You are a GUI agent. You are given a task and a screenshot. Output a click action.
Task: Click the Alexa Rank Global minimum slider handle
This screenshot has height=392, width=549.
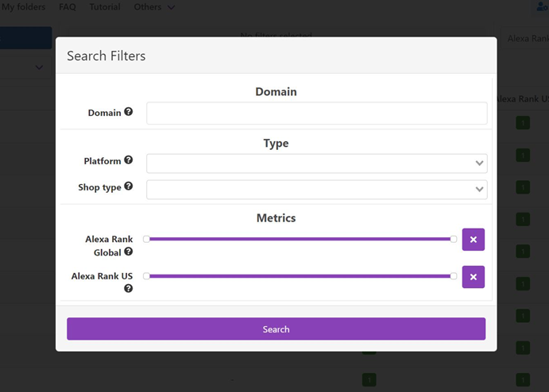[x=146, y=239]
